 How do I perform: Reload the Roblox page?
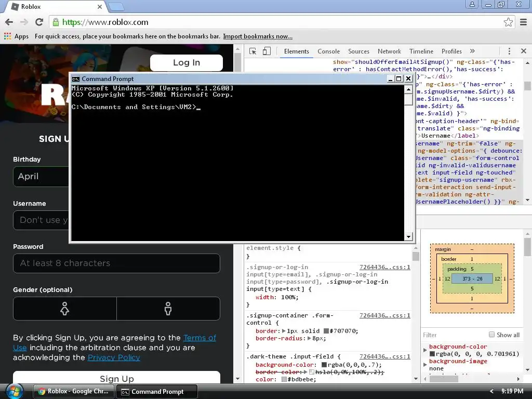[39, 22]
